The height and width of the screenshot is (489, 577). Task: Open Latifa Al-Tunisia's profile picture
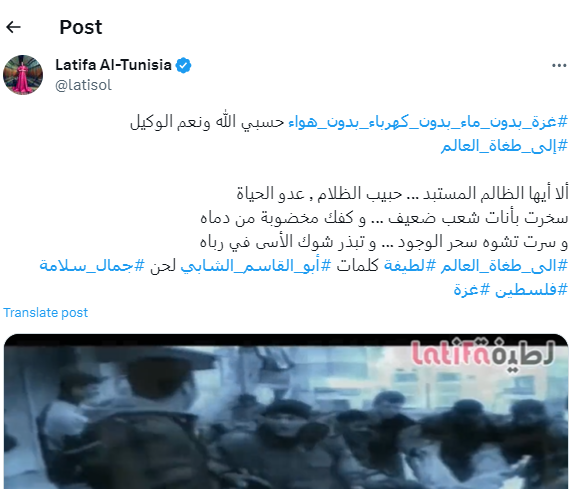[23, 75]
